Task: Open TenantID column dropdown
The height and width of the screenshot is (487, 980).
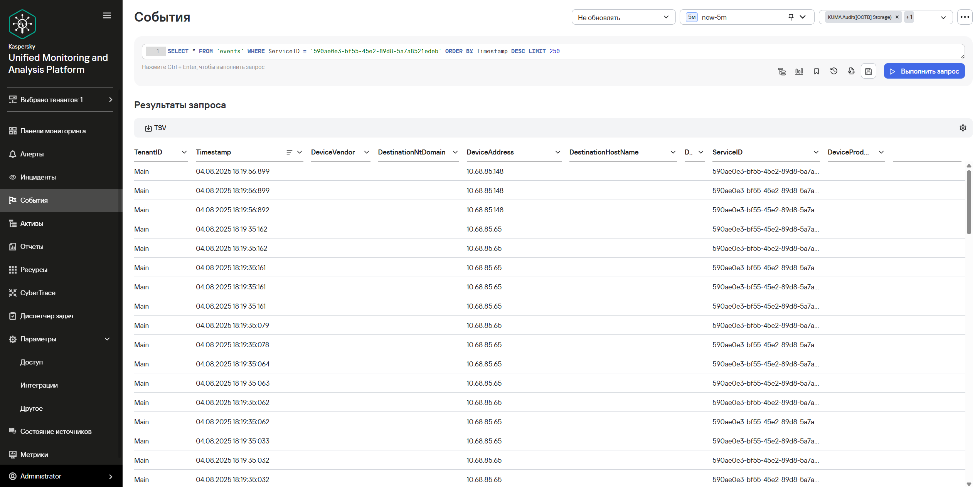Action: [x=184, y=152]
